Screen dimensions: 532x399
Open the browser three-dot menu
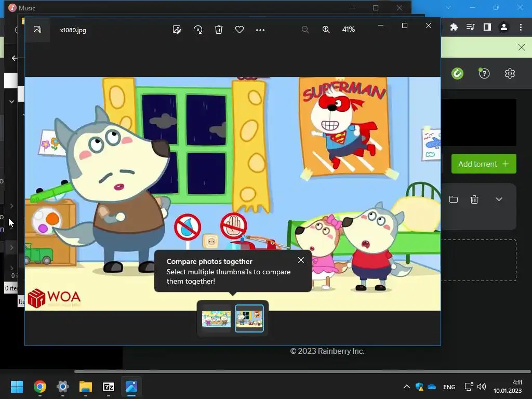(521, 27)
